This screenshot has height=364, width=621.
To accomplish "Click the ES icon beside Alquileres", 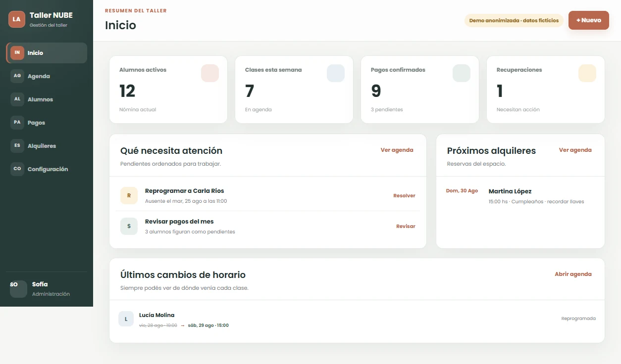I will click(17, 145).
